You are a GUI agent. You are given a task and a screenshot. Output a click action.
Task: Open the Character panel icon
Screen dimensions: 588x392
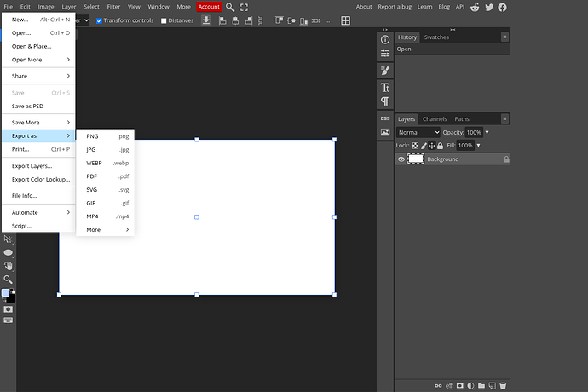(385, 87)
